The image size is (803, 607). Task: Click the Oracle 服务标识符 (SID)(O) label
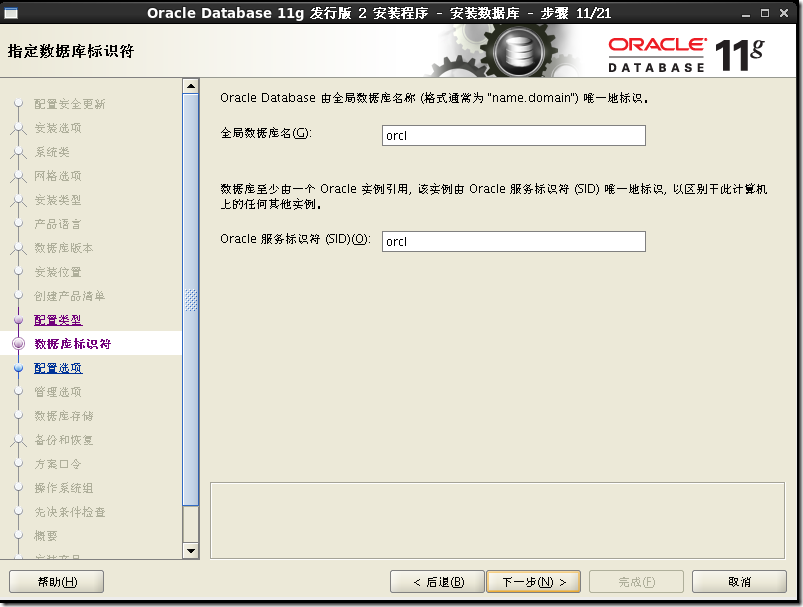[x=295, y=239]
